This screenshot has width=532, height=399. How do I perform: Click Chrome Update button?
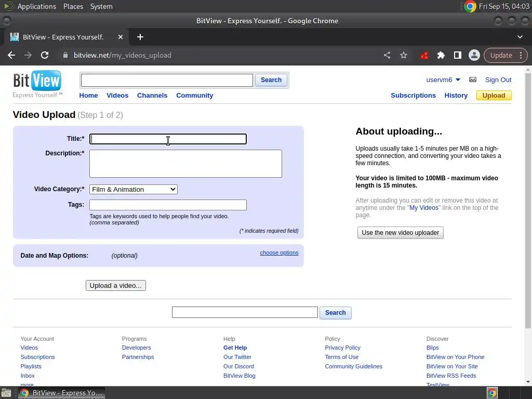click(x=501, y=55)
